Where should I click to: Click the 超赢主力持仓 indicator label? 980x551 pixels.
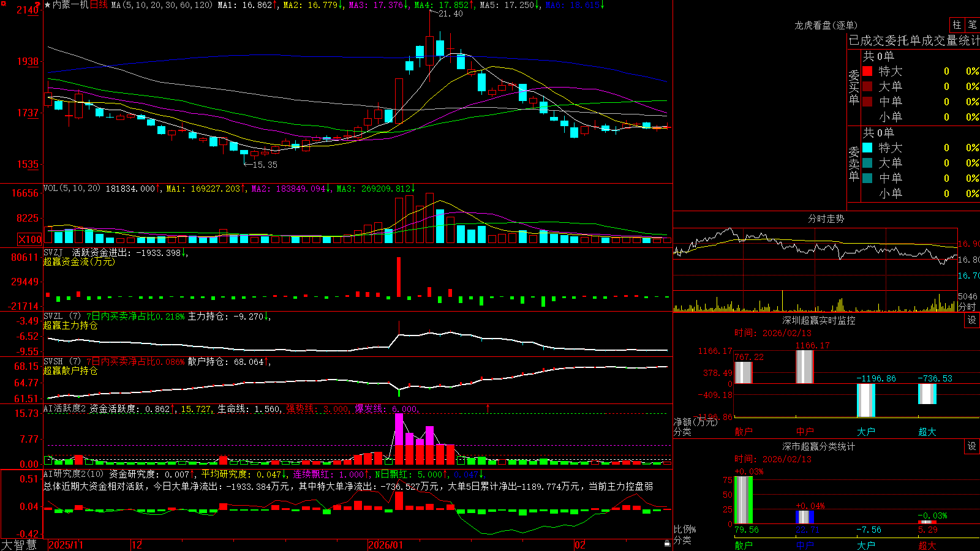click(70, 326)
